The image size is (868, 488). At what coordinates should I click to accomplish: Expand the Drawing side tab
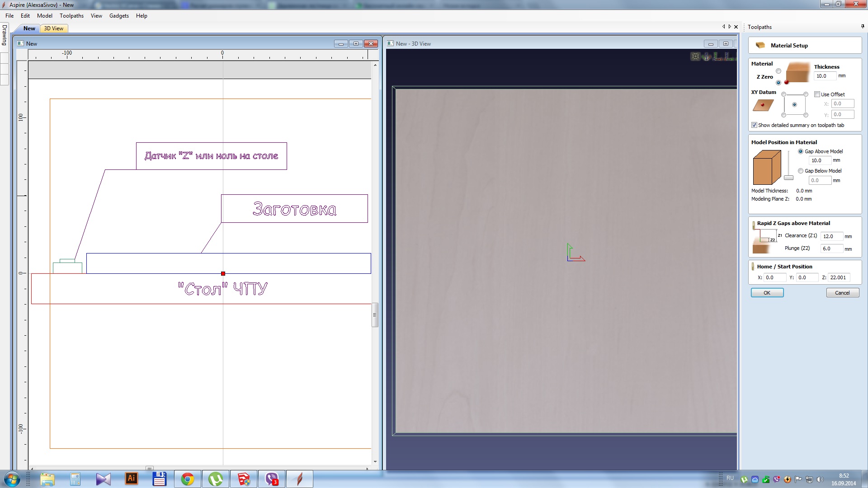click(4, 35)
